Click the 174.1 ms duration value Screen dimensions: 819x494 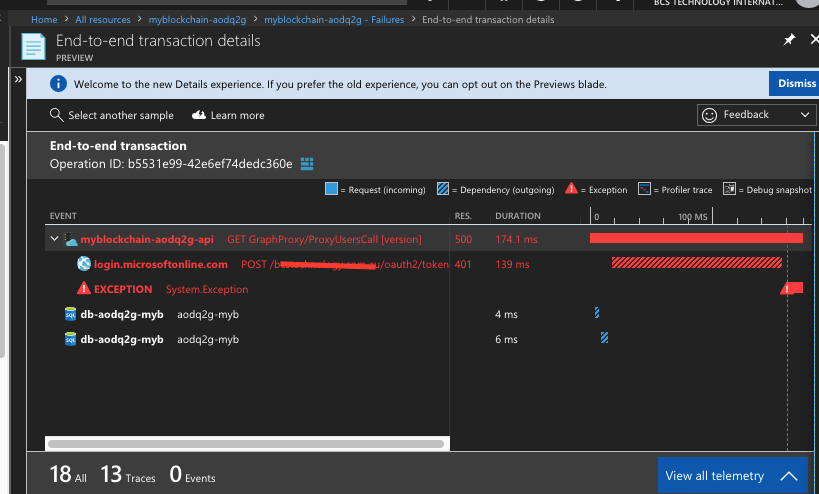coord(516,239)
